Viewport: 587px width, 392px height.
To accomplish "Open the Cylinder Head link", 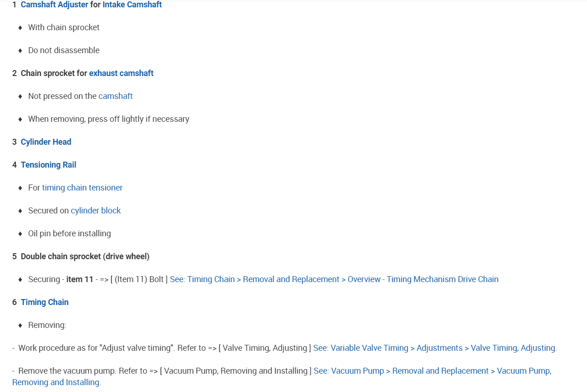I will click(x=46, y=142).
